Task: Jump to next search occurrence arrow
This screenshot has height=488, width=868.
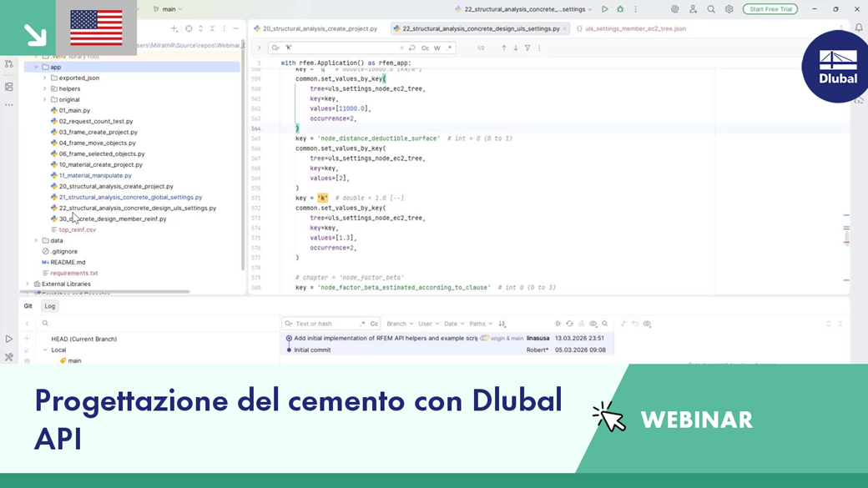Action: (x=516, y=48)
